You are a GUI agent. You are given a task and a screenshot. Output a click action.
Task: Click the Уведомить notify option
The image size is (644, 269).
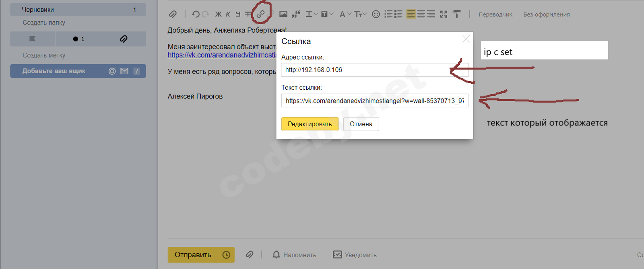click(355, 255)
